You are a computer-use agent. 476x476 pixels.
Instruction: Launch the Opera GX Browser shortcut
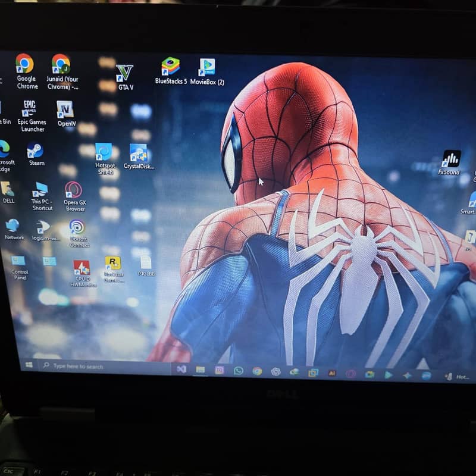74,197
